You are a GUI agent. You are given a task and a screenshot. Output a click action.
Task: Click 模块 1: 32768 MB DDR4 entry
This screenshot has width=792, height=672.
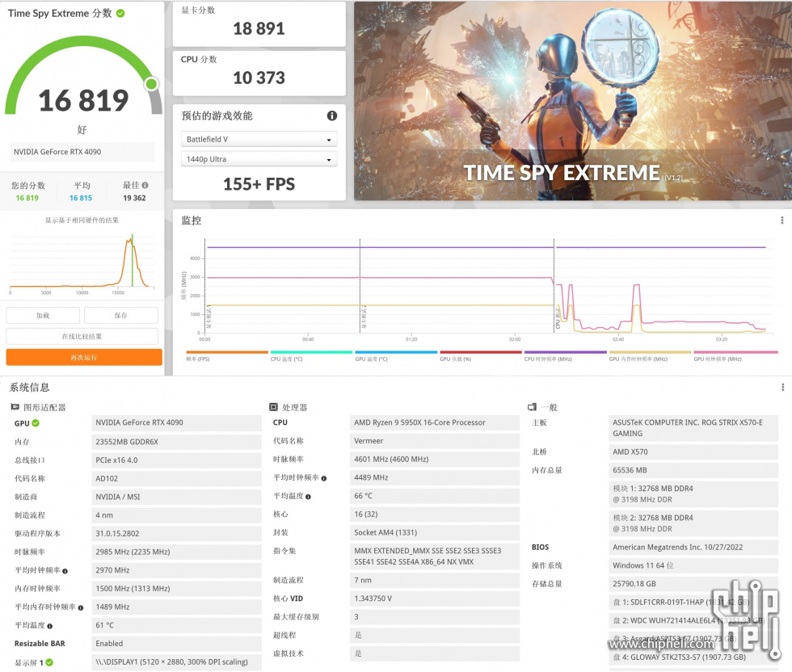(x=693, y=494)
